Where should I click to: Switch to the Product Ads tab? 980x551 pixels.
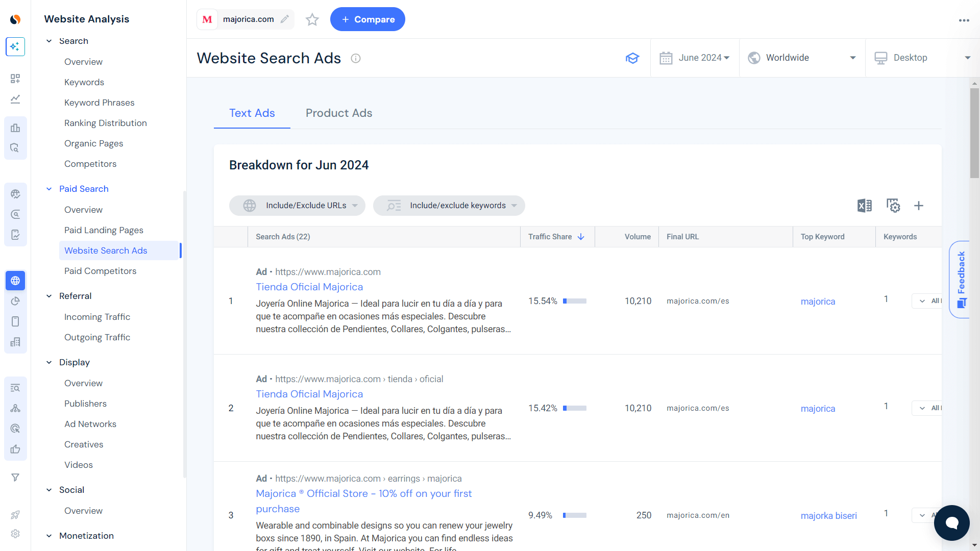(x=339, y=113)
